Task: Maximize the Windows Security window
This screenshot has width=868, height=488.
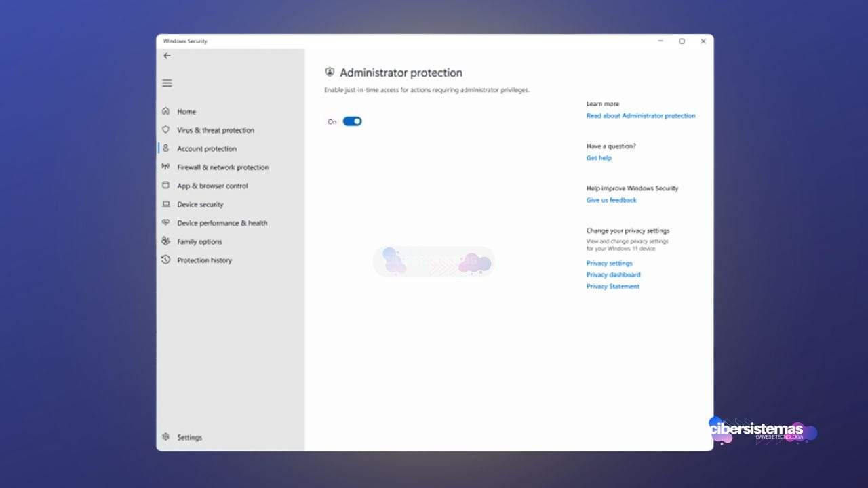Action: point(682,41)
